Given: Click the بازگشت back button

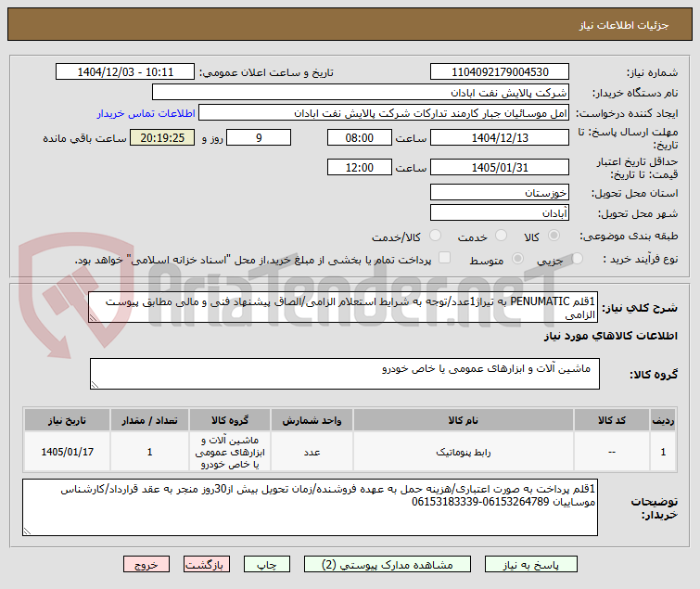Looking at the screenshot, I should (206, 565).
